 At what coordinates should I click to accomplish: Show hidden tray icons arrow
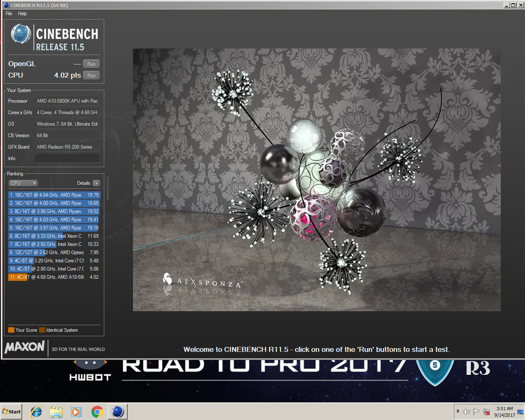(458, 411)
